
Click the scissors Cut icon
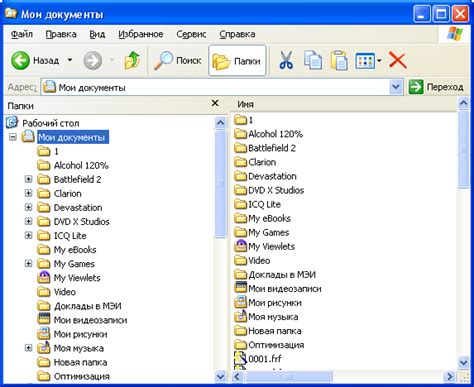pyautogui.click(x=286, y=60)
